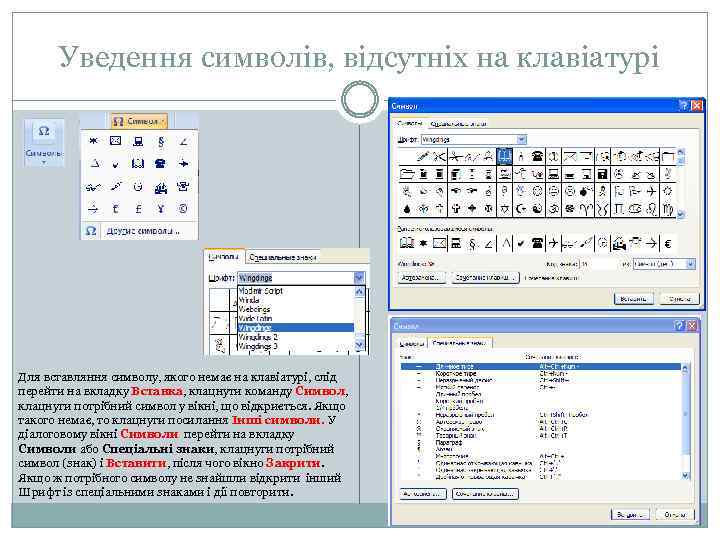Choose the highlighted Wingdings entry in the font list
720x540 pixels.
pyautogui.click(x=296, y=327)
